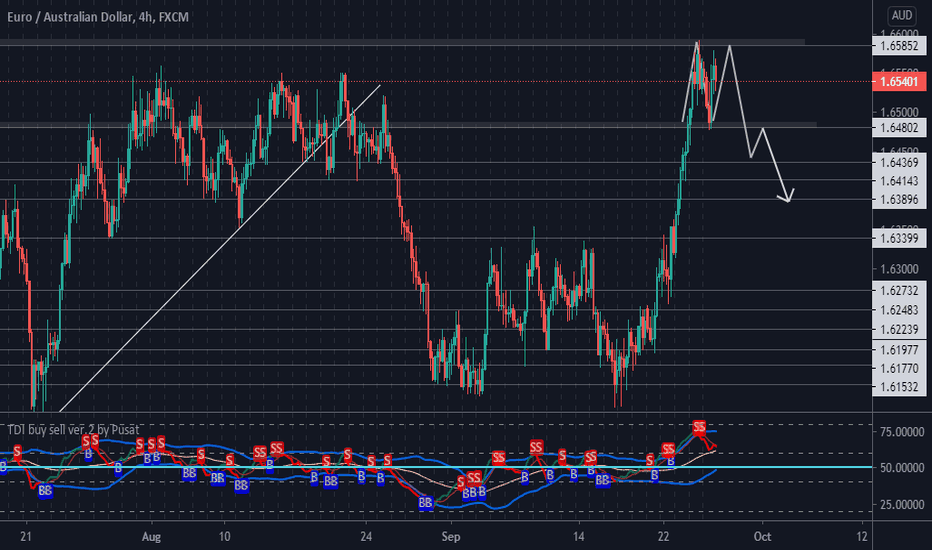Click the 1.65000 price axis value
The height and width of the screenshot is (550, 932).
pyautogui.click(x=899, y=112)
